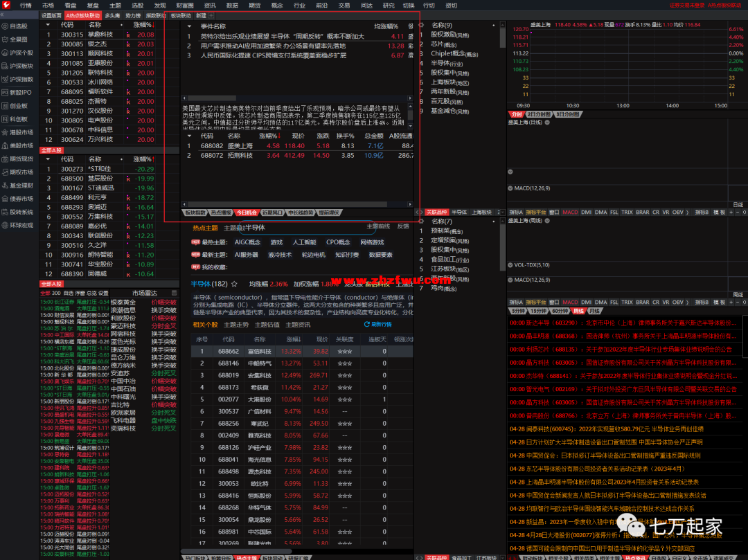Select the Chiplet概念 related item
This screenshot has width=748, height=560.
click(454, 54)
